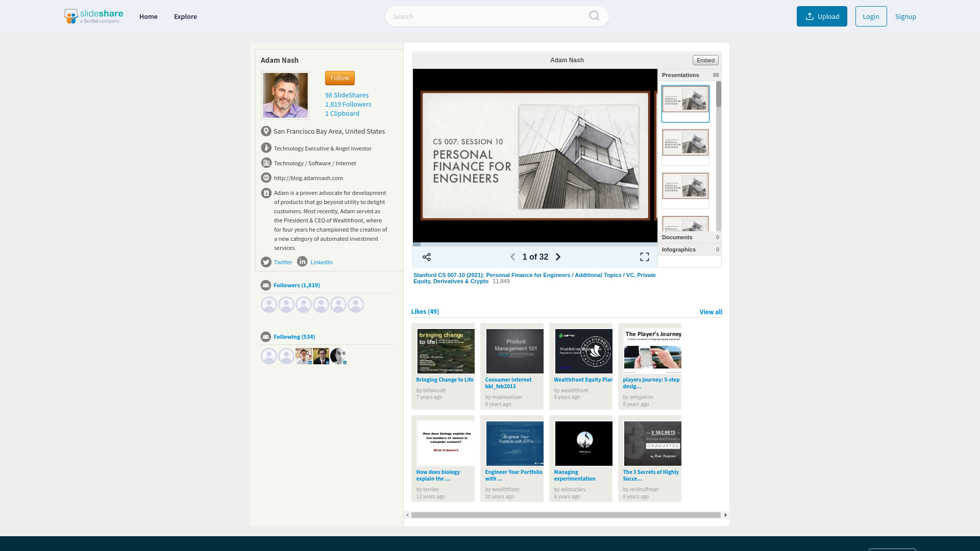The image size is (980, 551).
Task: Open Bringing Change to Life thumbnail
Action: pyautogui.click(x=446, y=351)
